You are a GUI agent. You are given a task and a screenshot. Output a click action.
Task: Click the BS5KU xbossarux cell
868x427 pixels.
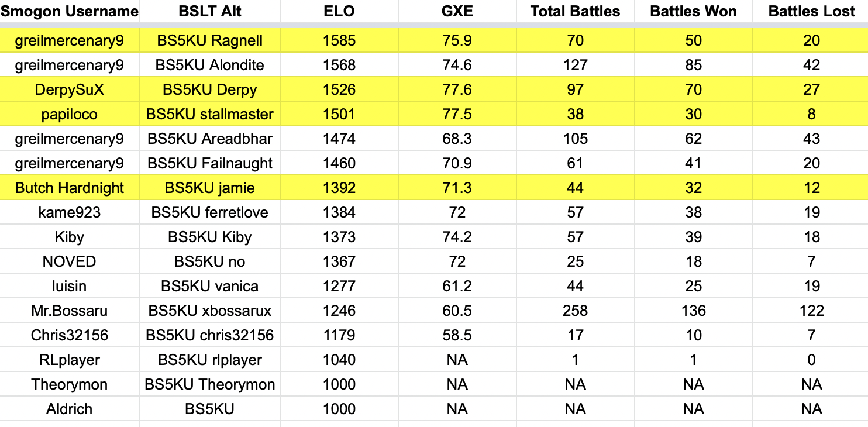tap(210, 311)
